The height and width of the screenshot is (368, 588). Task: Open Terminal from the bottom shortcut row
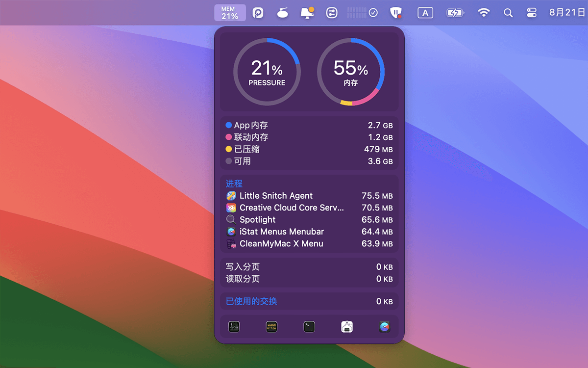[309, 327]
